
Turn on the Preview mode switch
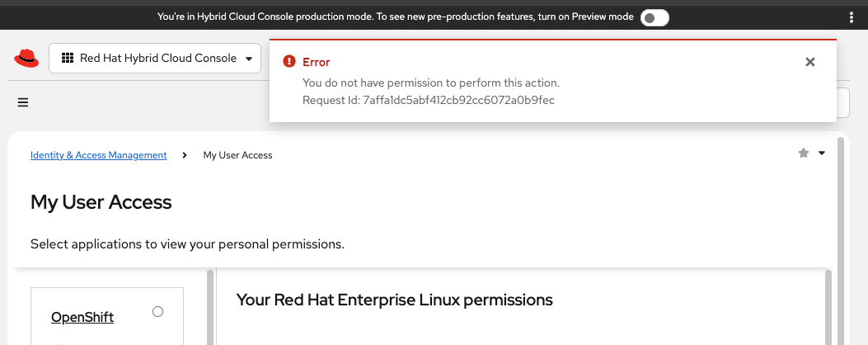click(x=655, y=17)
